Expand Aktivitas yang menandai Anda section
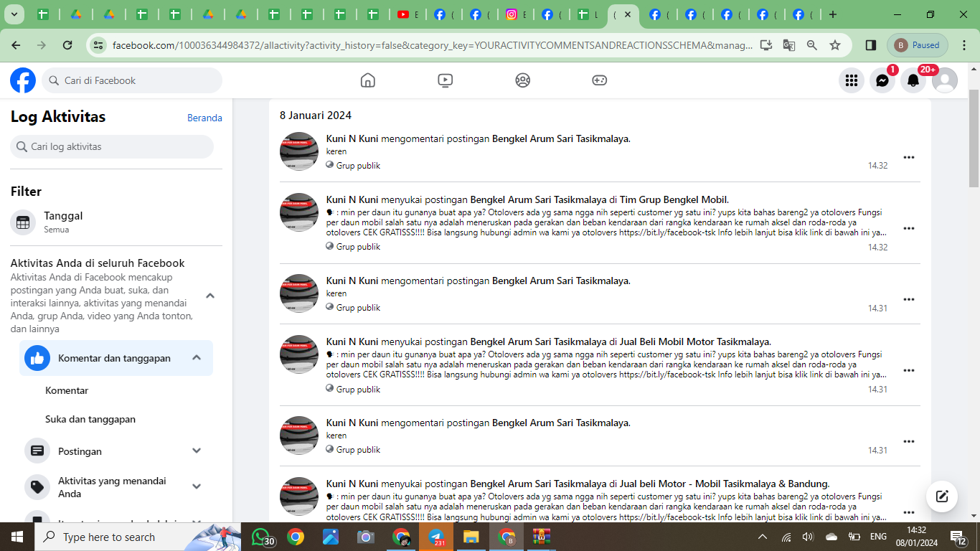The width and height of the screenshot is (980, 551). pos(197,486)
